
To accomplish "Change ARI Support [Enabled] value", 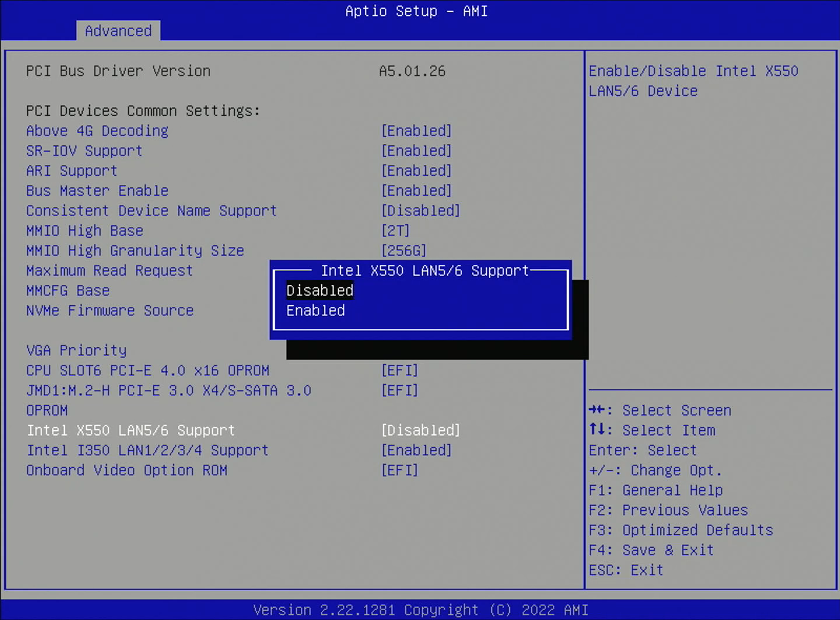I will [416, 170].
